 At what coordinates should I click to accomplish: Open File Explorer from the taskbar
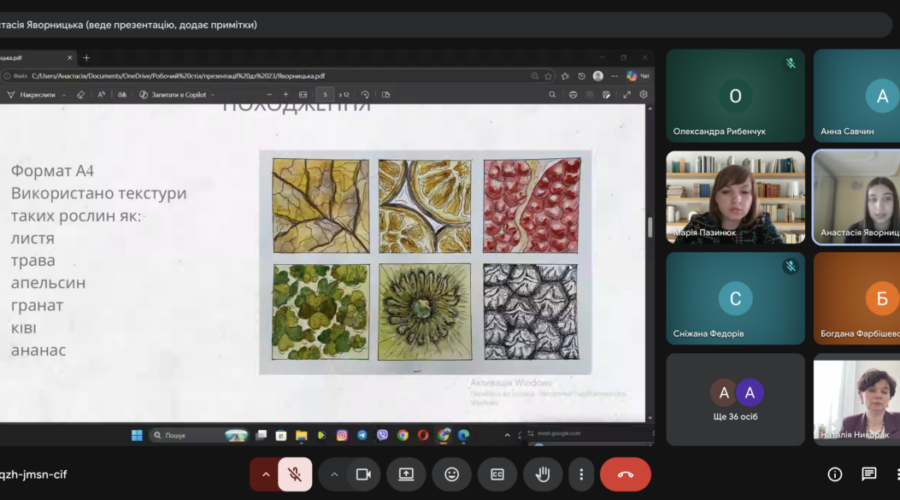(301, 435)
